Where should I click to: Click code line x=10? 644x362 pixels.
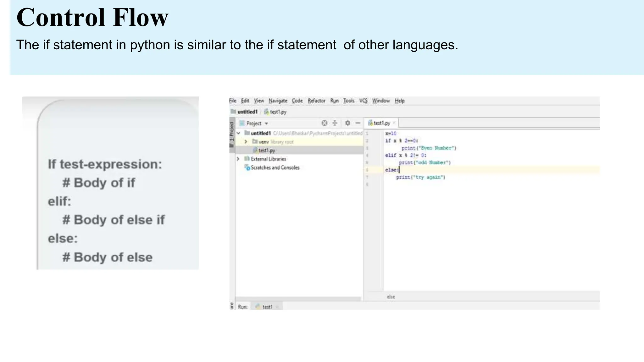coord(391,134)
